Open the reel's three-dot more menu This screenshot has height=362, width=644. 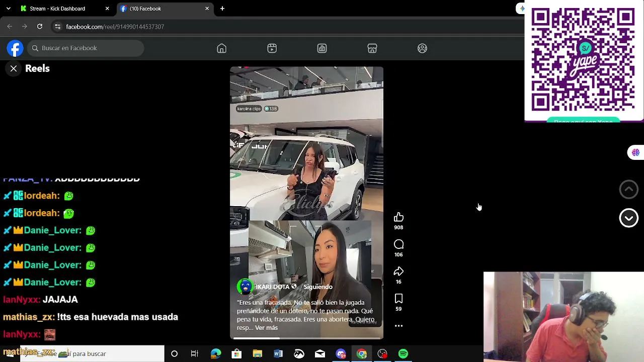[398, 326]
